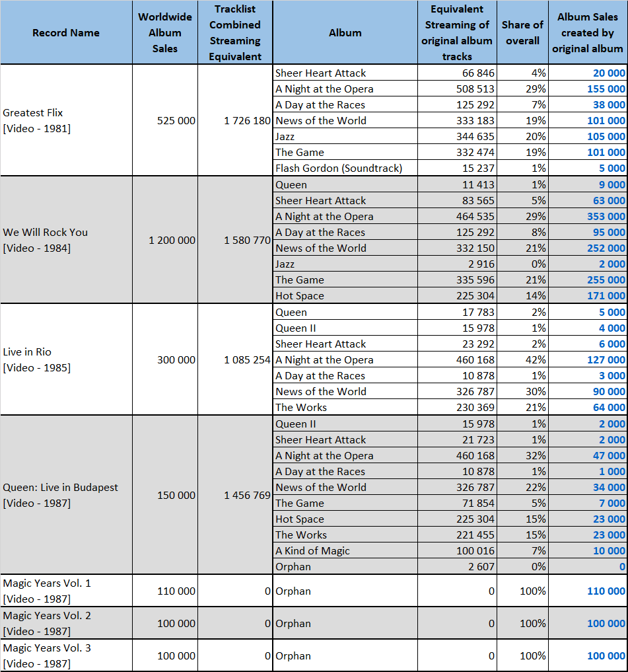Select the blue album sales value '252 000'

pyautogui.click(x=606, y=248)
